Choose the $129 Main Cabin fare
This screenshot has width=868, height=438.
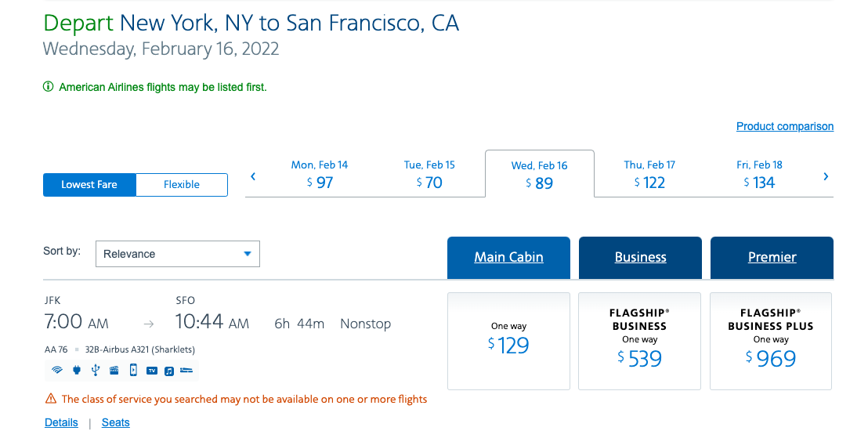point(508,341)
